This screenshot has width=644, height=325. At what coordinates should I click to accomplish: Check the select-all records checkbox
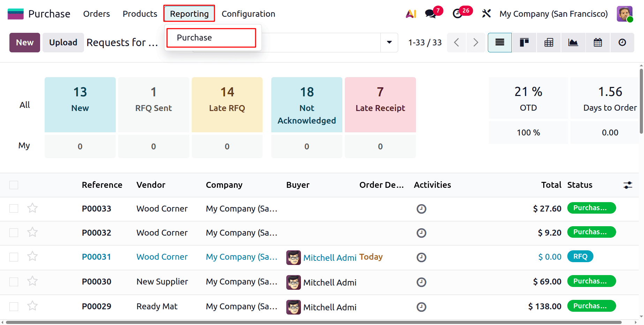point(14,185)
